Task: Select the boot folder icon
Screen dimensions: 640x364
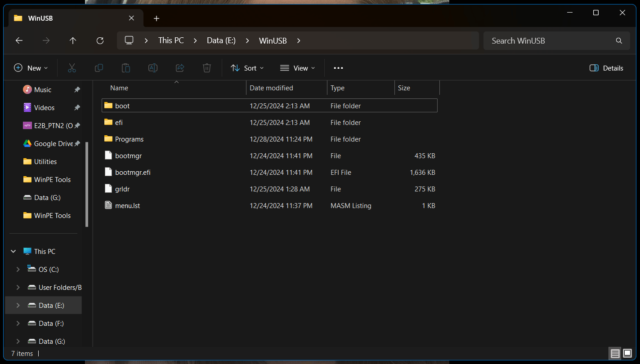Action: coord(108,106)
